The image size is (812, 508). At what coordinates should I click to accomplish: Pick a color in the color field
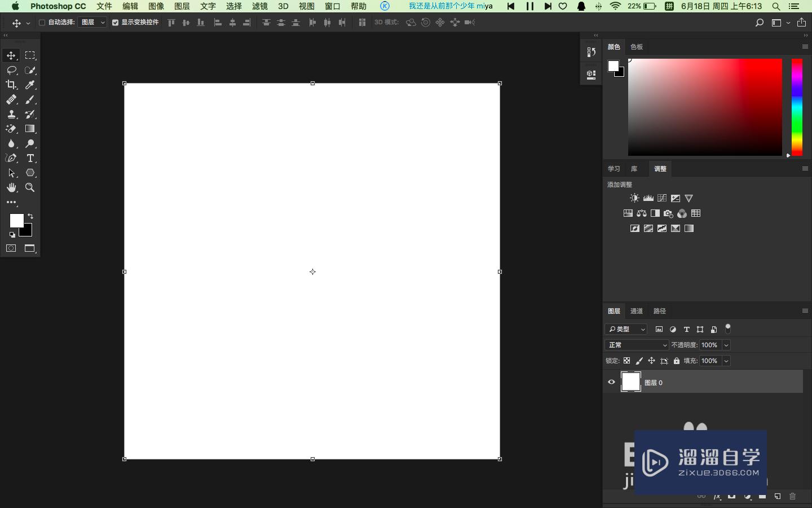(x=705, y=107)
